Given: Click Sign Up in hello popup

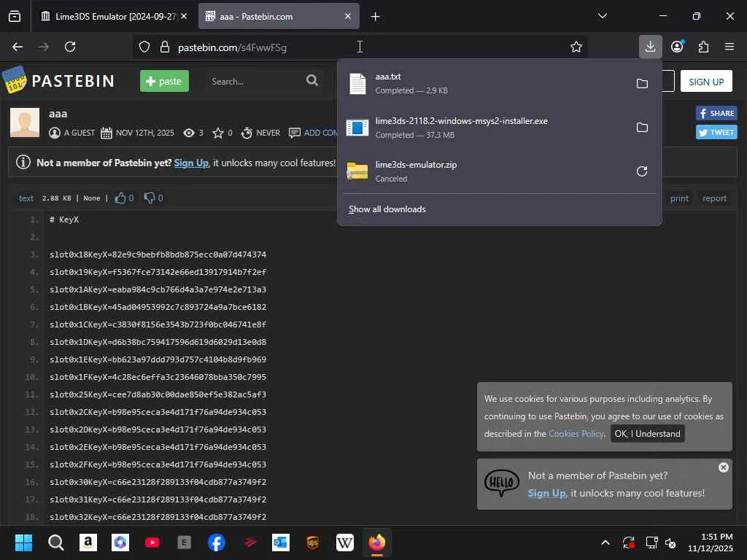Looking at the screenshot, I should point(546,494).
